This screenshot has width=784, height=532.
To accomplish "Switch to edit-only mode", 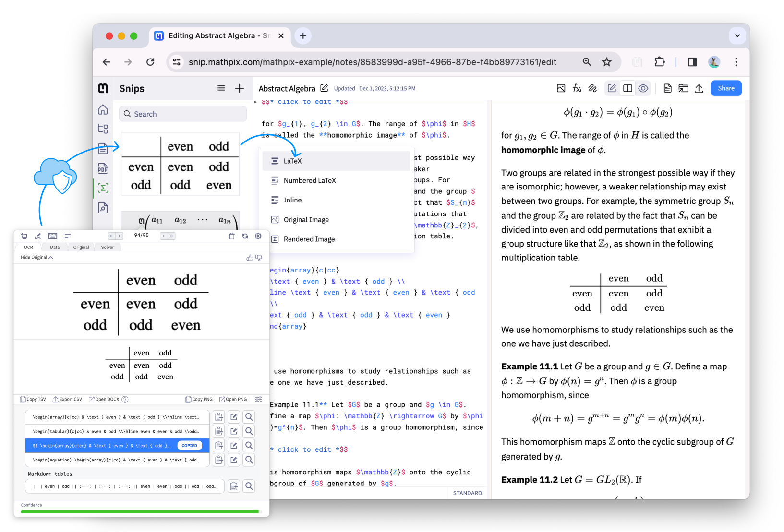I will point(612,88).
